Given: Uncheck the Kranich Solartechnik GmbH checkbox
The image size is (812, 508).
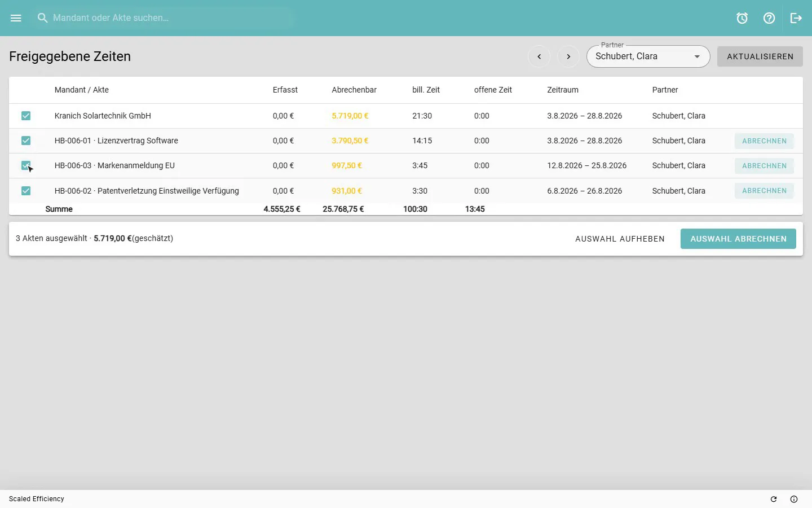Looking at the screenshot, I should click(26, 116).
